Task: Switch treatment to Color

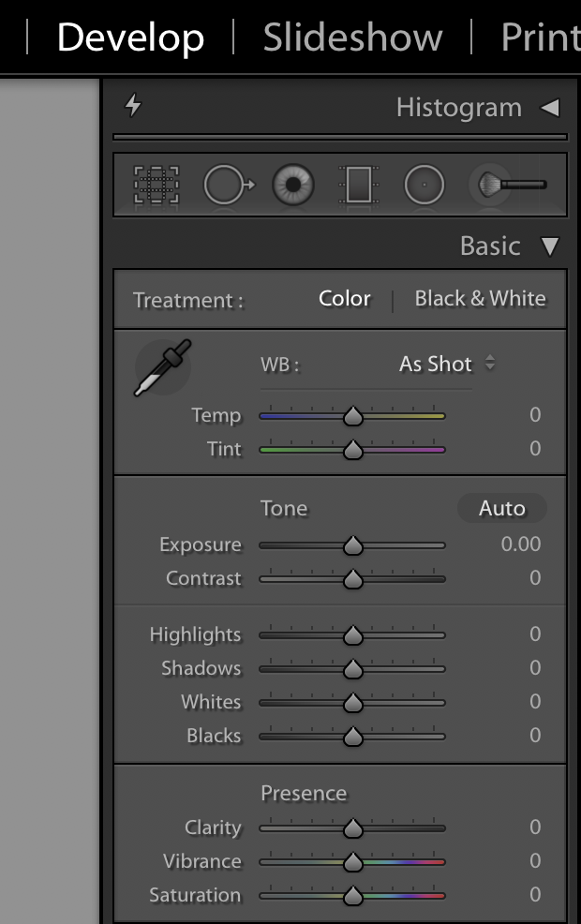Action: pos(345,299)
